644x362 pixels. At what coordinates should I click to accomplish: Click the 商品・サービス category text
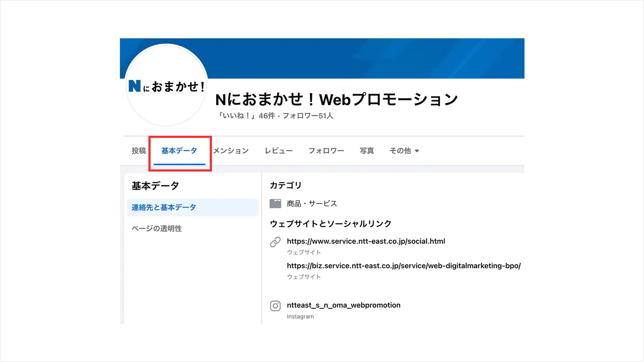point(312,204)
